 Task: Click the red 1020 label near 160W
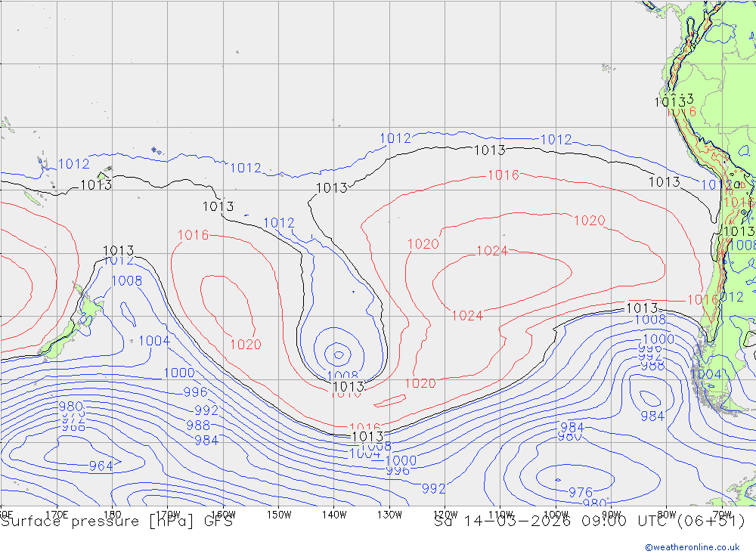[246, 344]
